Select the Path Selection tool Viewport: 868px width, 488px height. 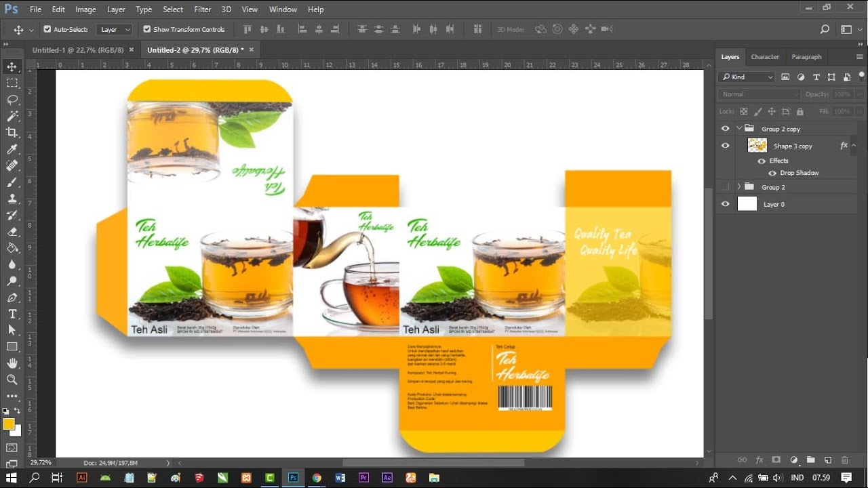12,330
